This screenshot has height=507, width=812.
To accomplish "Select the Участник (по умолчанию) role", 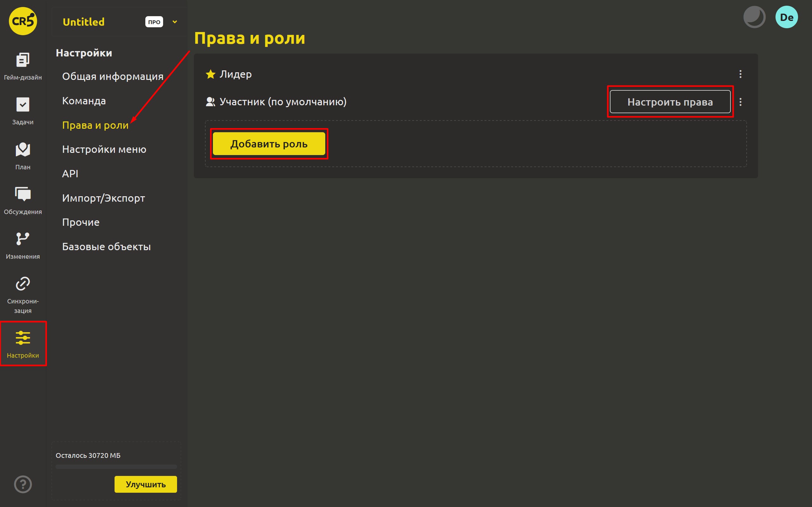I will [283, 102].
